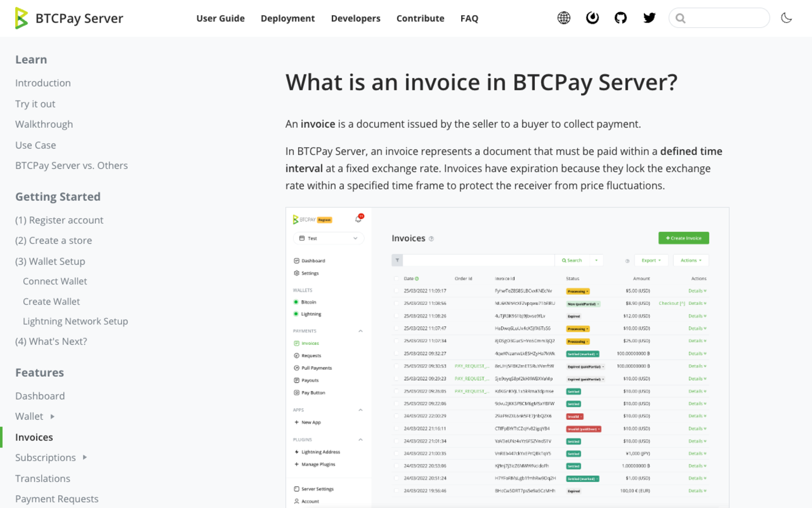Open the Deployment menu

pyautogui.click(x=288, y=19)
